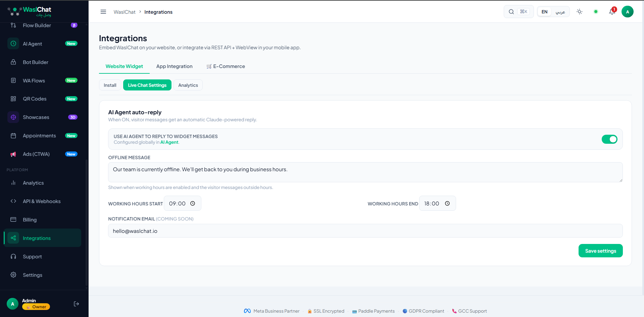
Task: Click the Offline Message text area
Action: point(365,172)
